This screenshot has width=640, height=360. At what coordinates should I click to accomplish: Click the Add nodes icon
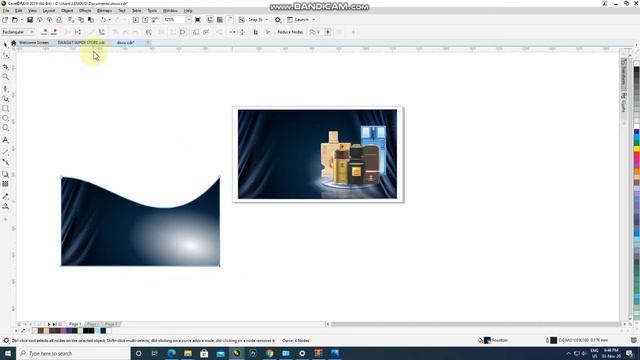click(x=44, y=32)
